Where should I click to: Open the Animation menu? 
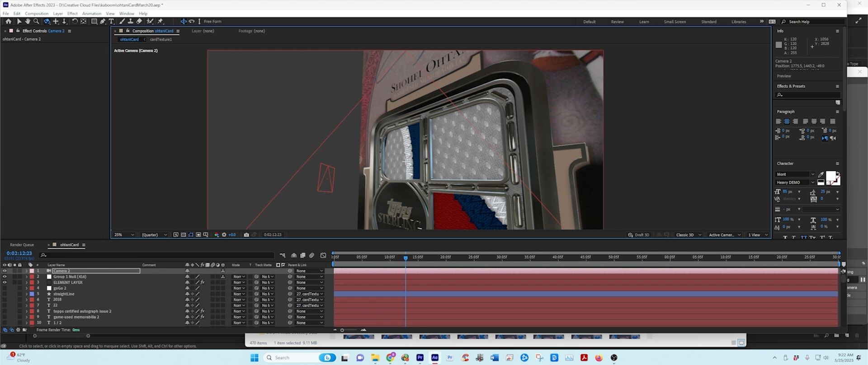click(x=92, y=14)
